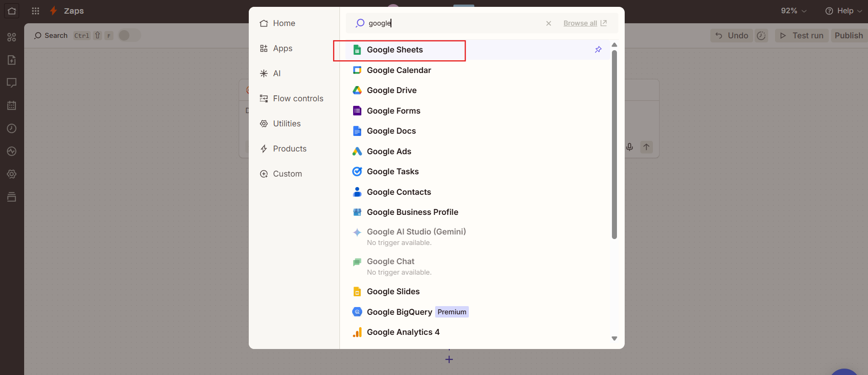The width and height of the screenshot is (868, 375).
Task: Click the Undo button
Action: click(731, 36)
